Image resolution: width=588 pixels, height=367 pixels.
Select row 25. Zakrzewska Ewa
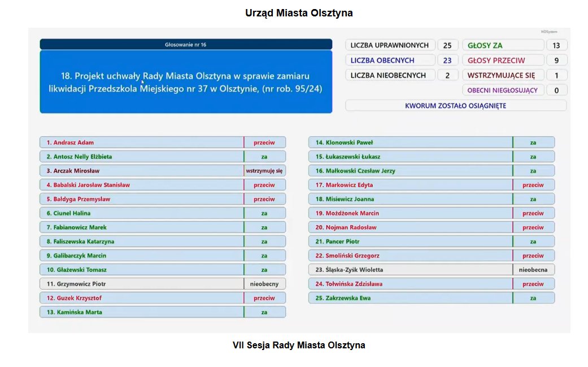point(432,298)
